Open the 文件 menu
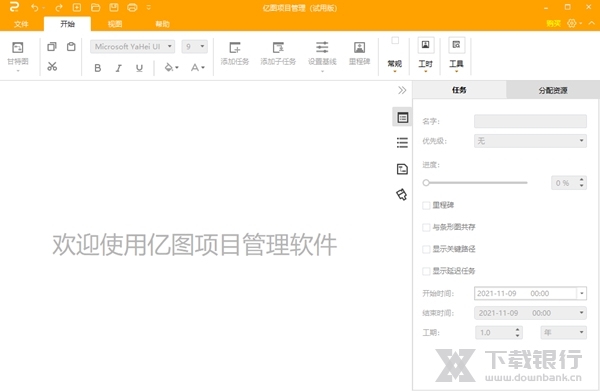600x391 pixels. click(x=21, y=24)
